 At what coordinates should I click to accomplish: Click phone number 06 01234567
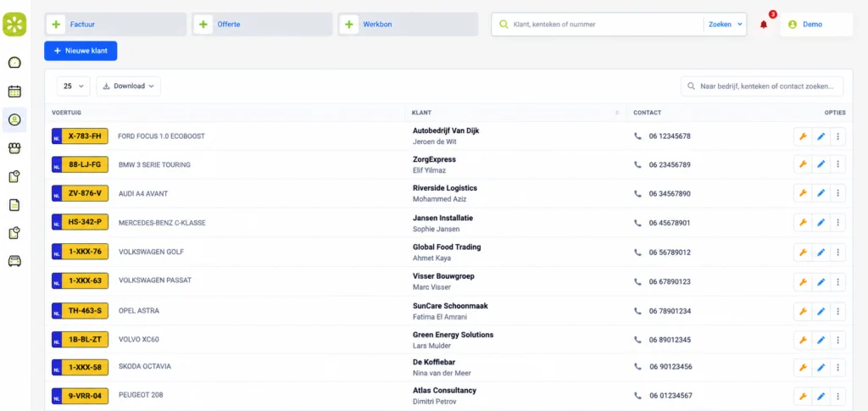[x=671, y=396]
